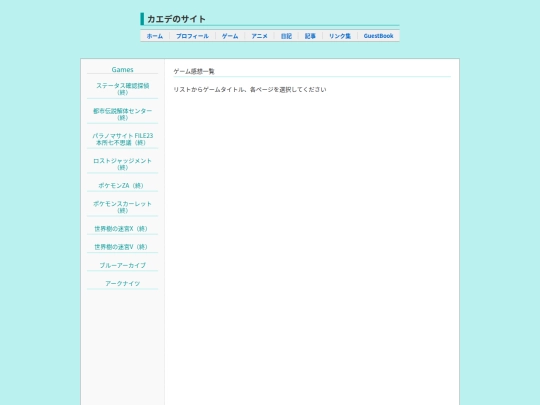Screen dimensions: 540x405
Task: Open 世界樹の迷宮X (終) page
Action: 121,229
